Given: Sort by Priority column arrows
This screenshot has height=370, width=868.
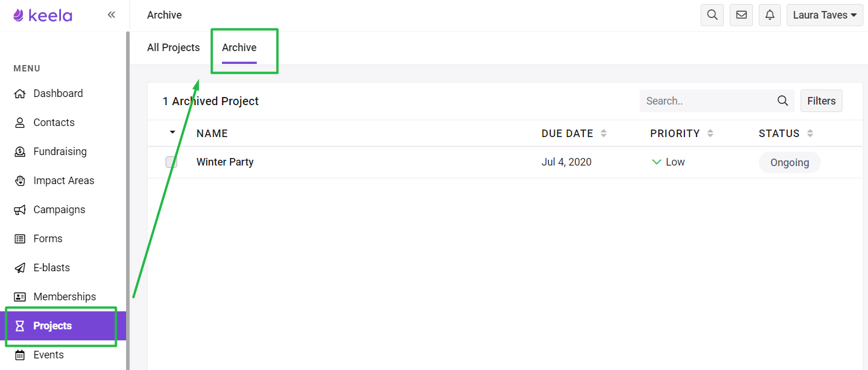Looking at the screenshot, I should (710, 134).
